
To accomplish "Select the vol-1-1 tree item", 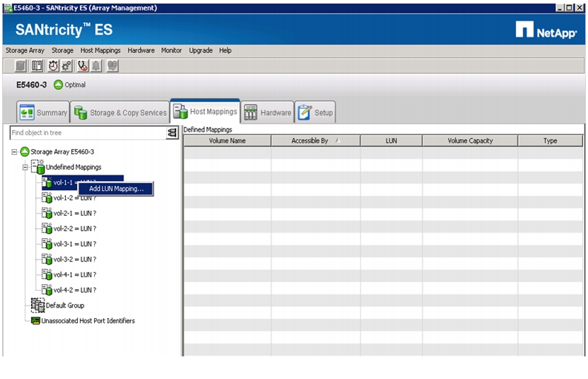I will (x=83, y=182).
